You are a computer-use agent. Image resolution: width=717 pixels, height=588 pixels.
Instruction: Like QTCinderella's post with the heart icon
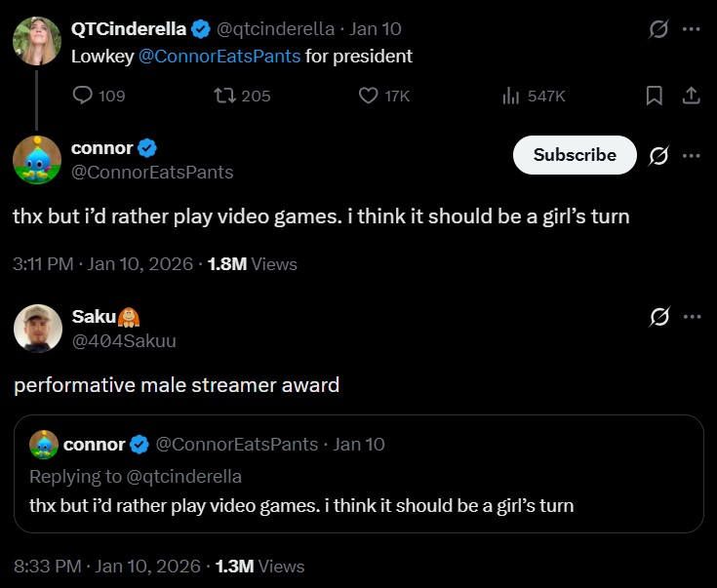pyautogui.click(x=369, y=96)
